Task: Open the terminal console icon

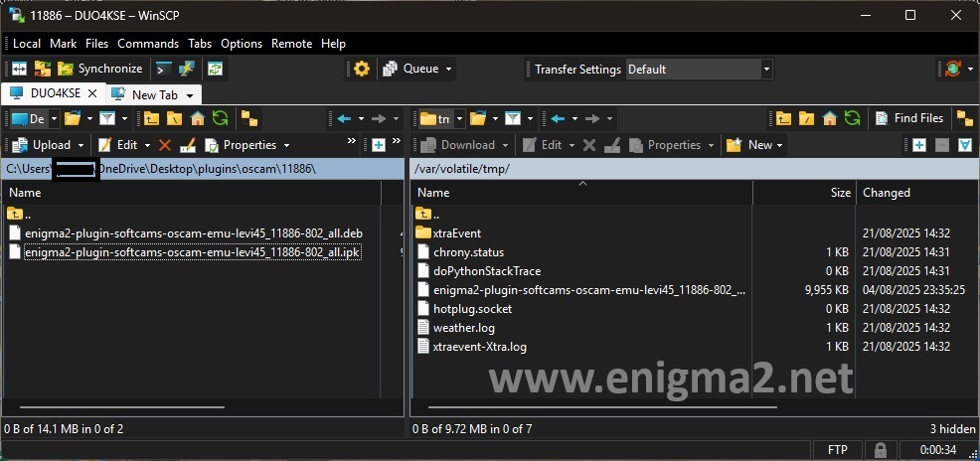Action: point(164,69)
